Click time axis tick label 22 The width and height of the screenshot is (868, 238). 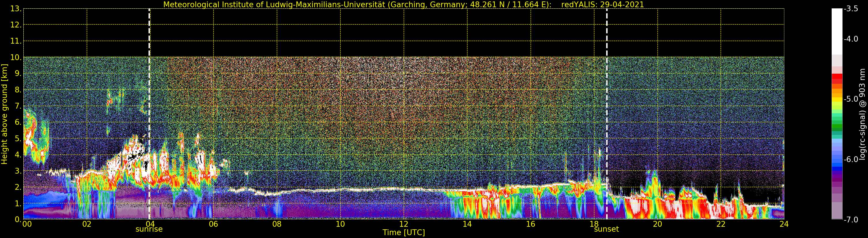(x=721, y=224)
